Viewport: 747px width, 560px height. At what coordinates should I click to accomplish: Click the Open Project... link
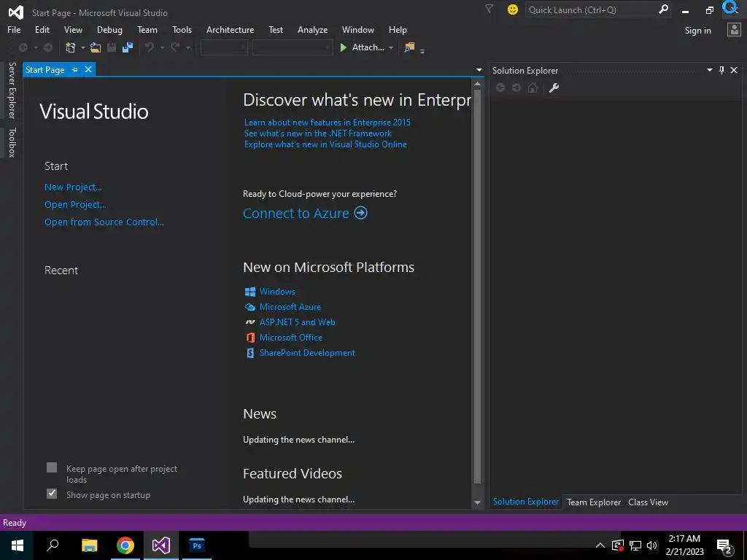click(75, 205)
